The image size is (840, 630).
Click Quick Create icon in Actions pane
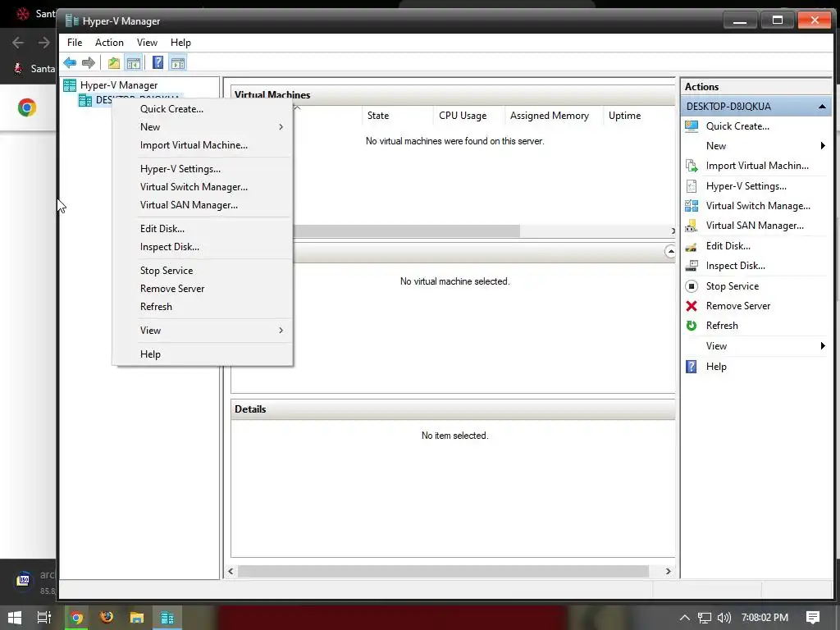pos(692,126)
